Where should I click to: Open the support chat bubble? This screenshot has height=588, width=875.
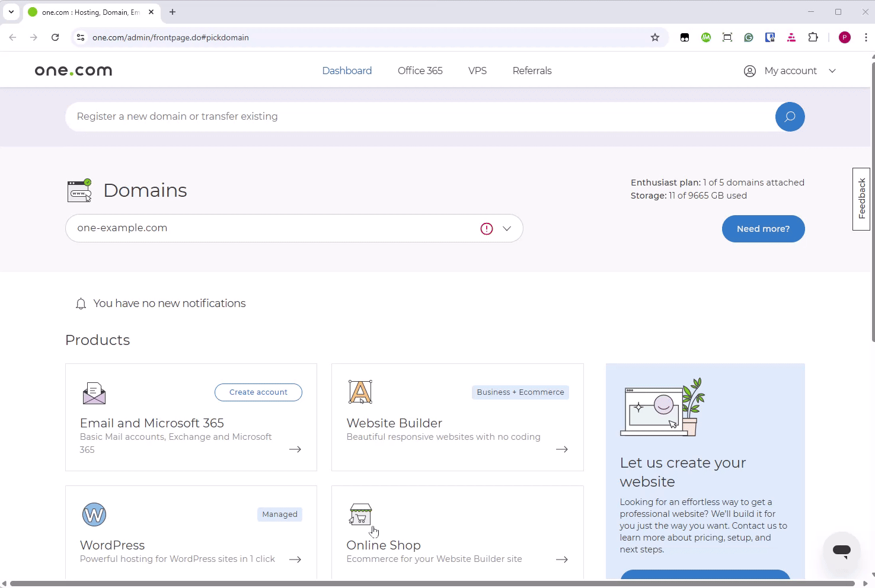click(x=842, y=551)
